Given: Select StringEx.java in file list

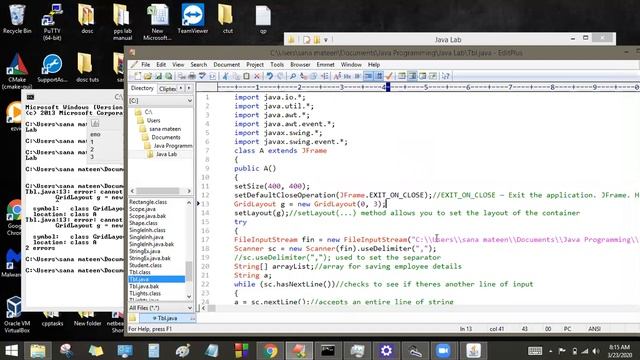Looking at the screenshot, I should (144, 251).
